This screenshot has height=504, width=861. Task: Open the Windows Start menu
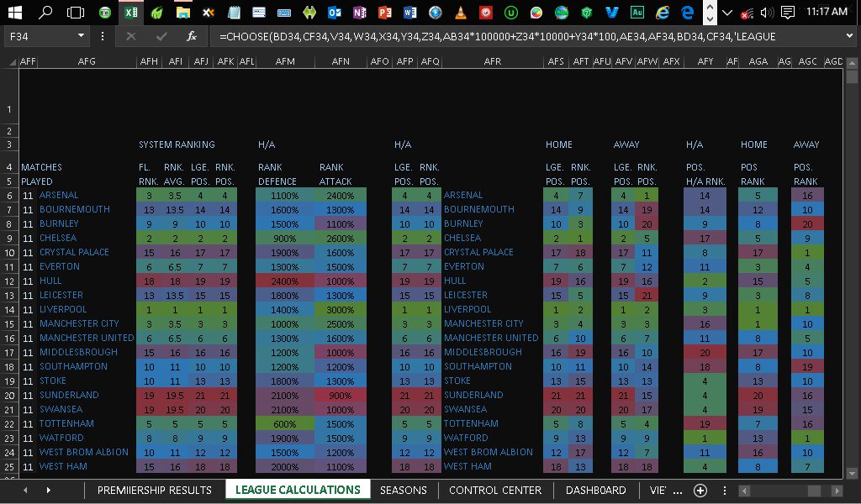point(15,12)
